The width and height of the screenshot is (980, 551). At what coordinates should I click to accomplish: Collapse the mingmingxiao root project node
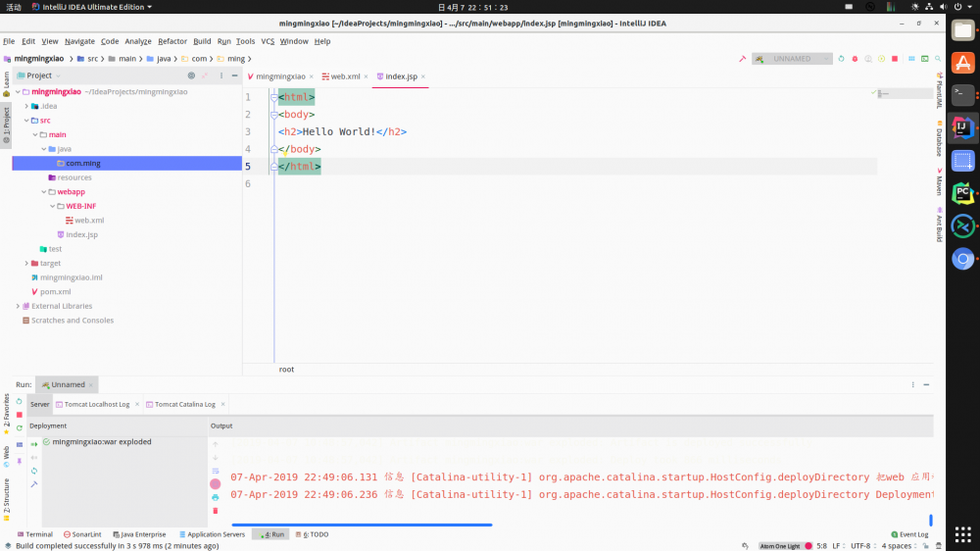[x=18, y=92]
